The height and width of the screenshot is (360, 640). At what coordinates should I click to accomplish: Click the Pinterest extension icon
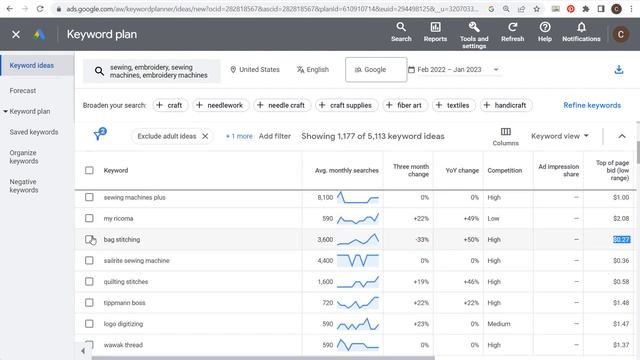[x=571, y=9]
